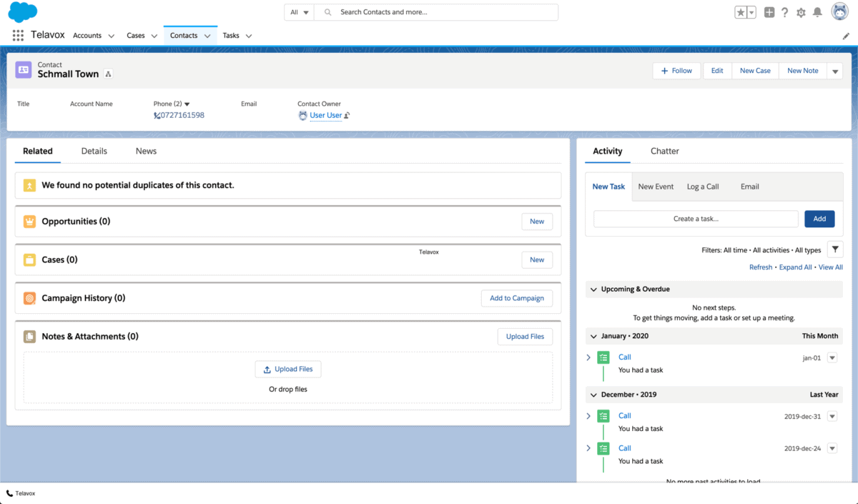858x504 pixels.
Task: Go to the Accounts navigation tab
Action: point(87,36)
